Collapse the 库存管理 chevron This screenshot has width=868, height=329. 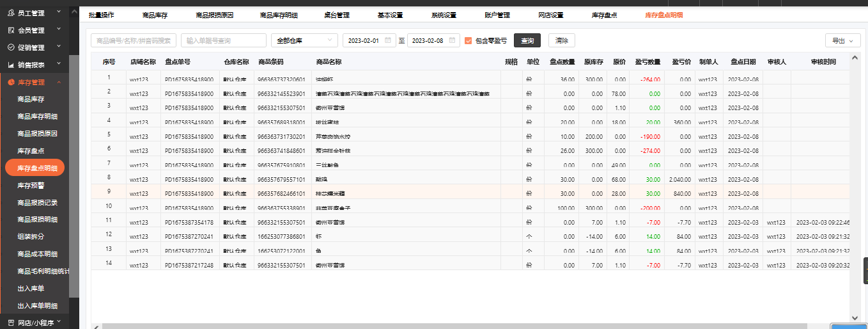tap(59, 82)
